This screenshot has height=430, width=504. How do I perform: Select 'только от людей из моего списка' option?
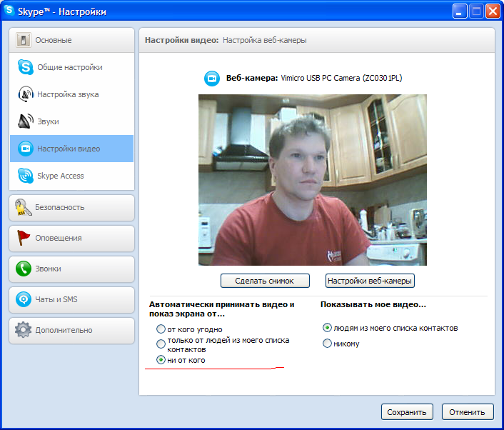click(161, 344)
